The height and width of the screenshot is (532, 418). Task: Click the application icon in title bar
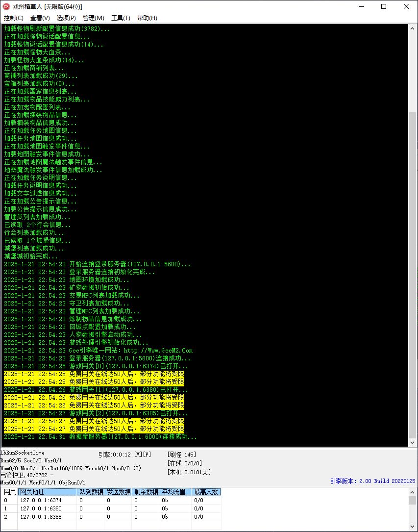click(x=6, y=6)
